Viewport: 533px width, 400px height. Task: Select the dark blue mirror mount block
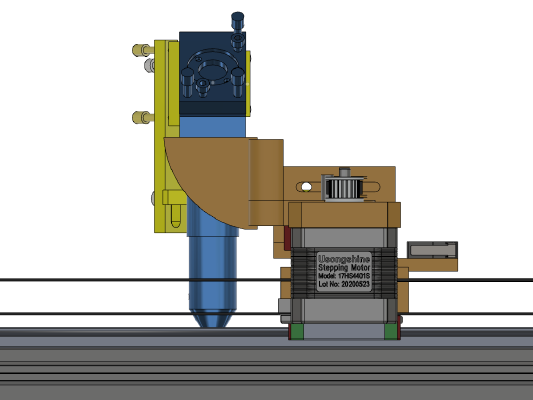point(212,74)
